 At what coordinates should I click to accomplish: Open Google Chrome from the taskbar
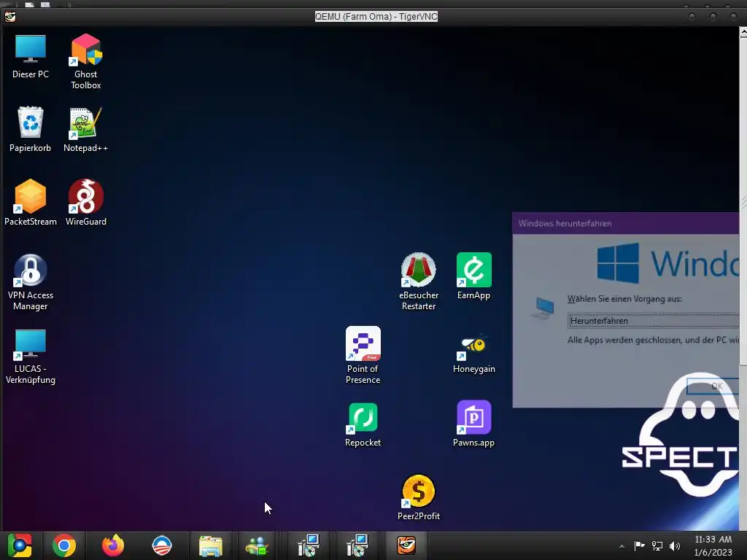click(x=64, y=545)
